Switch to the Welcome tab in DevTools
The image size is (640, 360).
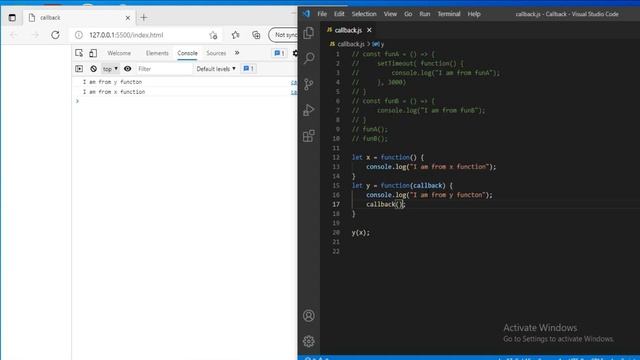coord(119,53)
